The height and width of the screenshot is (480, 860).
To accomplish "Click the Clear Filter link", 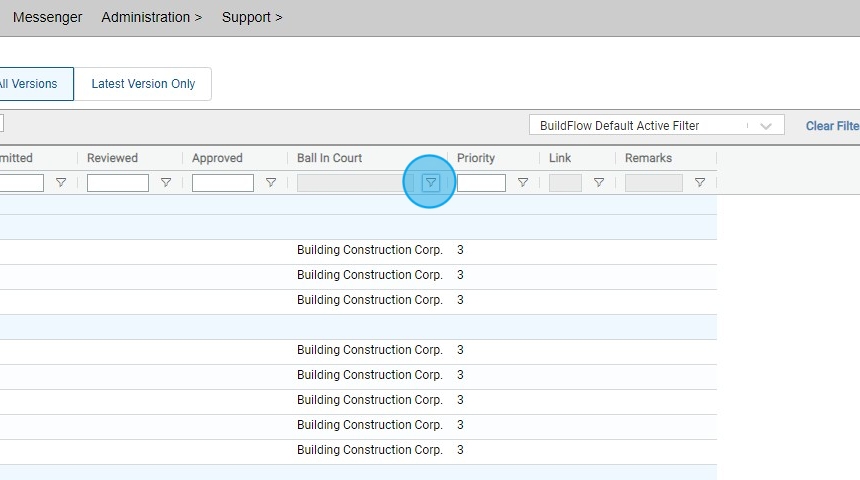I will click(832, 126).
